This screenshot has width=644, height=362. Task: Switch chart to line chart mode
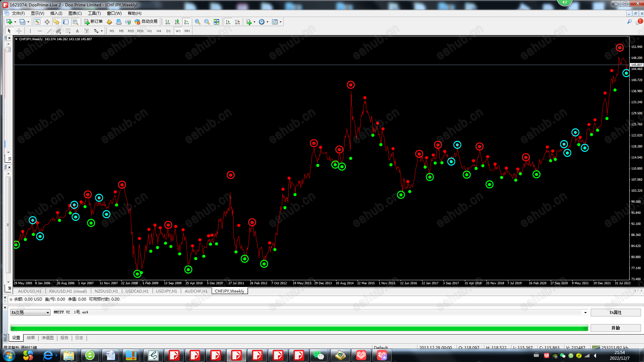[x=187, y=22]
